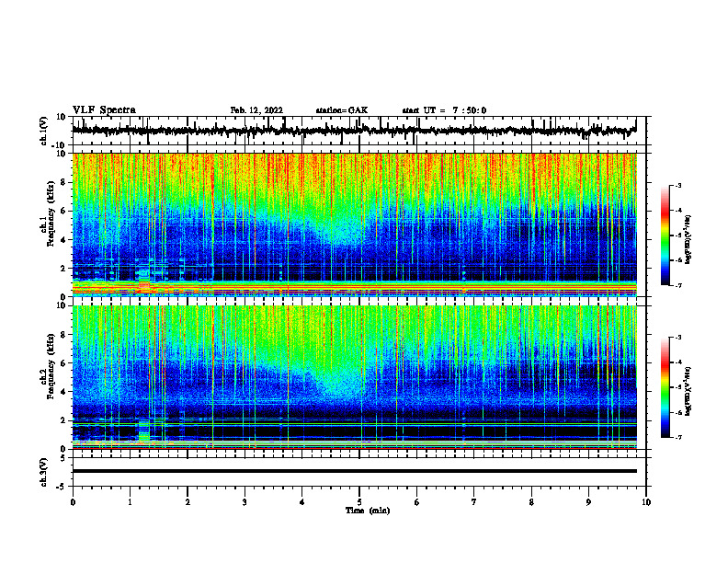The width and height of the screenshot is (728, 563).
Task: Select the "ch.1(V)" axis label
Action: point(44,131)
